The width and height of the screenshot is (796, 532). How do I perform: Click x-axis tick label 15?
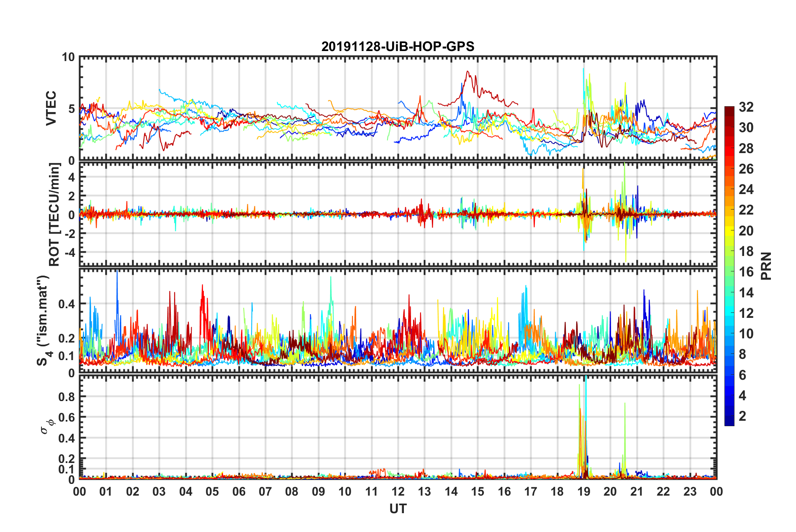tap(478, 491)
